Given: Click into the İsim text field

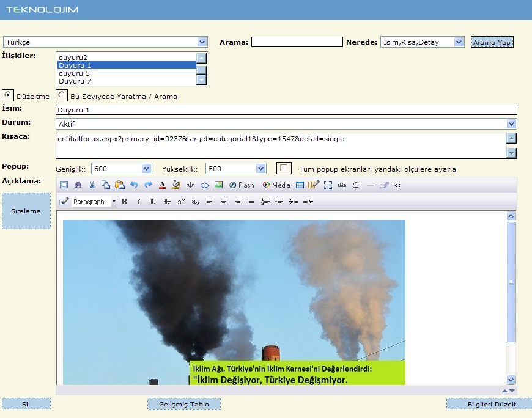Looking at the screenshot, I should (x=286, y=110).
